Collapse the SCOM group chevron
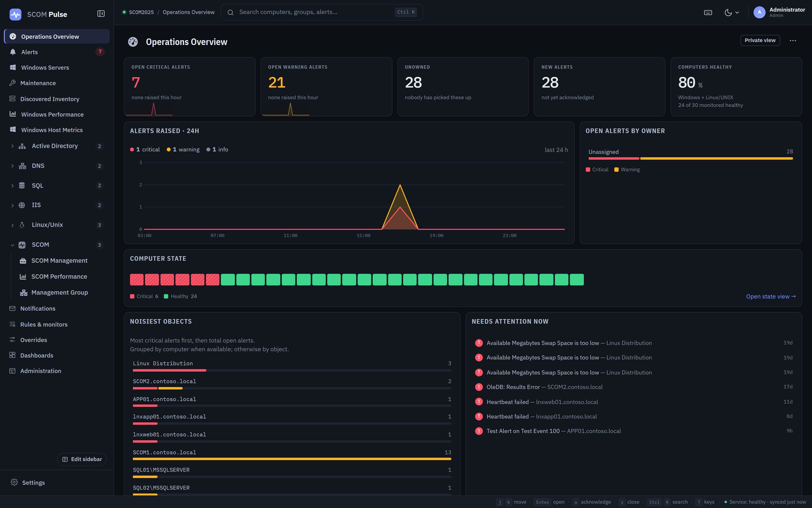Image resolution: width=812 pixels, height=508 pixels. [x=12, y=245]
